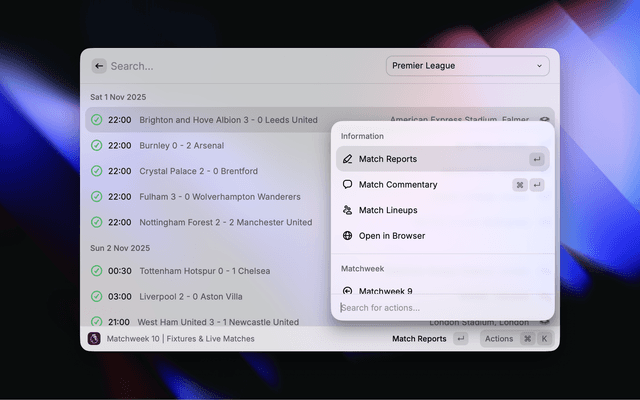The width and height of the screenshot is (640, 400).
Task: Click the people icon for Match Lineups
Action: pos(348,210)
